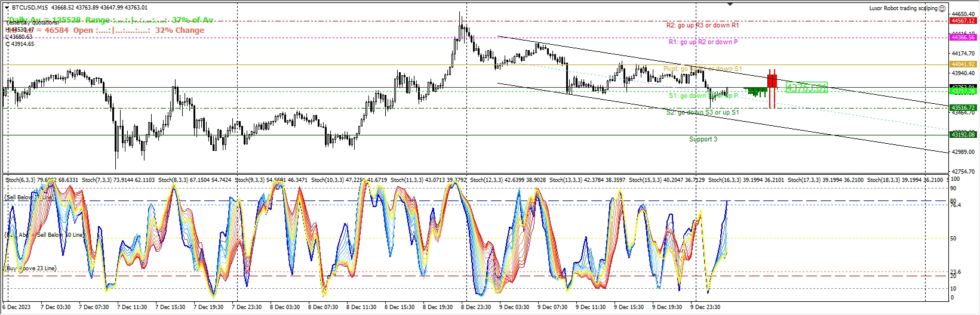The width and height of the screenshot is (980, 315).
Task: Click the green boxed 43763.01 price label
Action: click(x=806, y=88)
